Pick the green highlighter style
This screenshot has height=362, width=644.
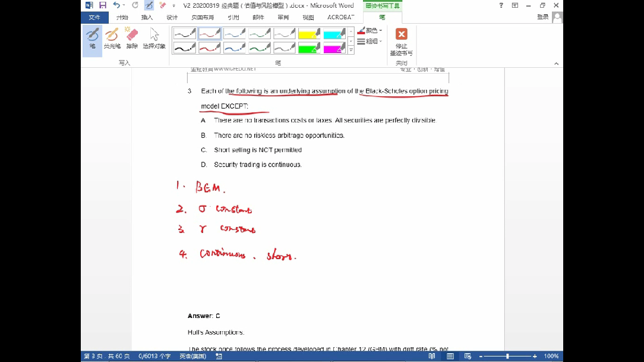pos(310,48)
